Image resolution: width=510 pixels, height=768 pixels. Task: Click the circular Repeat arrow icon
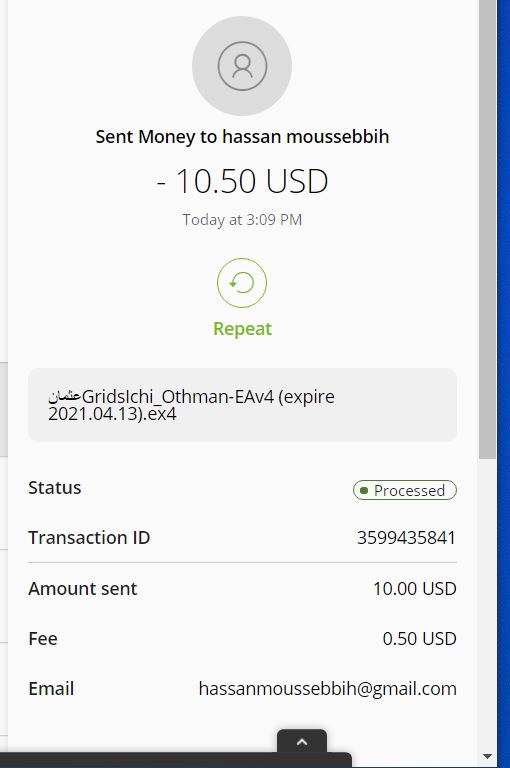(242, 283)
